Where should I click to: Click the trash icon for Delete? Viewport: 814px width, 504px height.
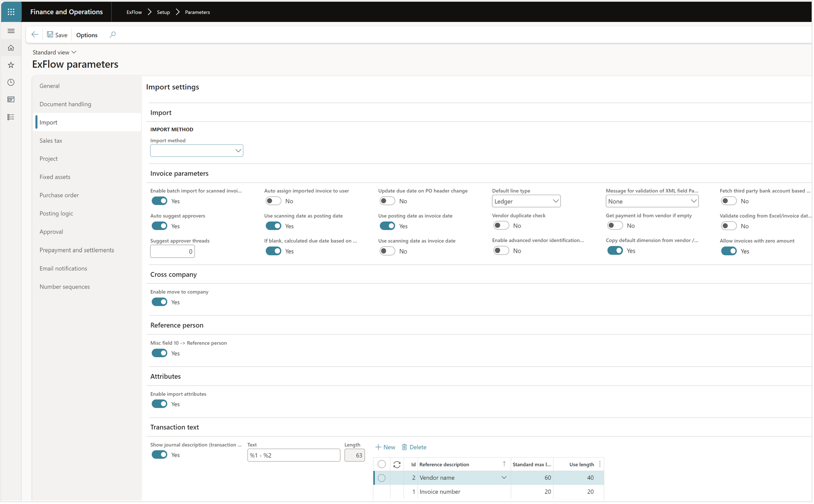404,447
